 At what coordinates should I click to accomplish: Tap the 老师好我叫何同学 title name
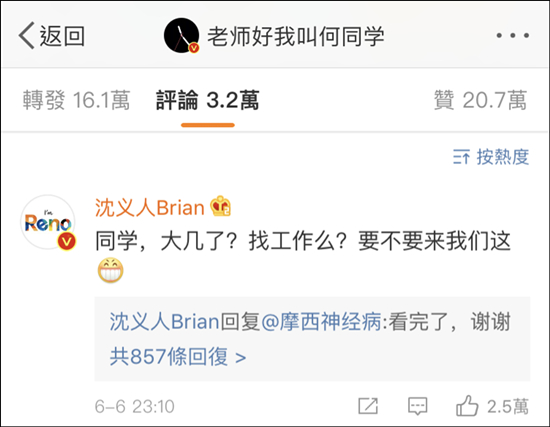pyautogui.click(x=296, y=36)
